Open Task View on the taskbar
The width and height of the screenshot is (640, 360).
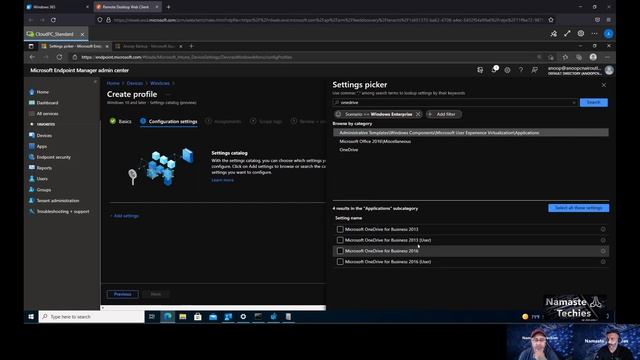tap(152, 317)
